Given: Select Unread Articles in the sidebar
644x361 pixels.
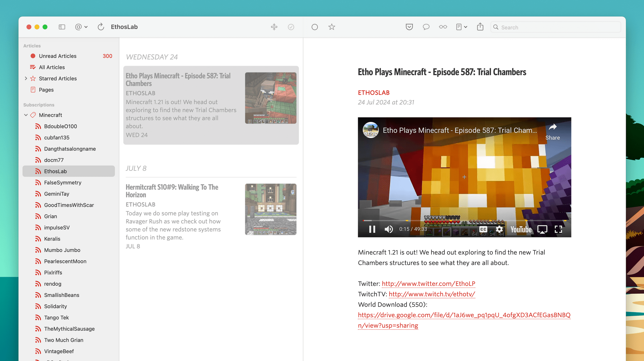Looking at the screenshot, I should coord(58,56).
